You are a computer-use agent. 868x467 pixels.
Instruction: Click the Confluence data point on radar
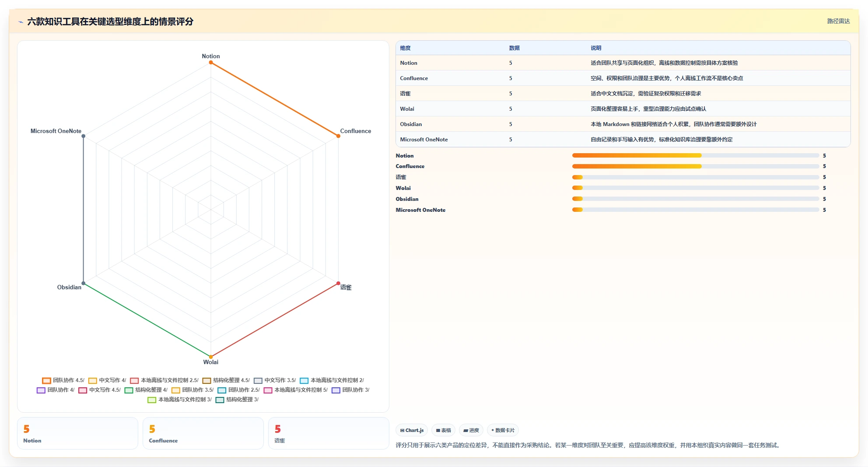338,136
